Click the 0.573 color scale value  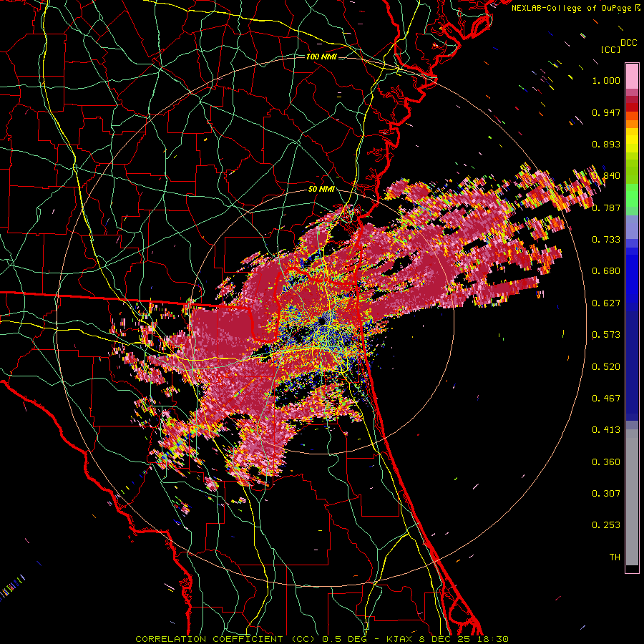pos(606,335)
